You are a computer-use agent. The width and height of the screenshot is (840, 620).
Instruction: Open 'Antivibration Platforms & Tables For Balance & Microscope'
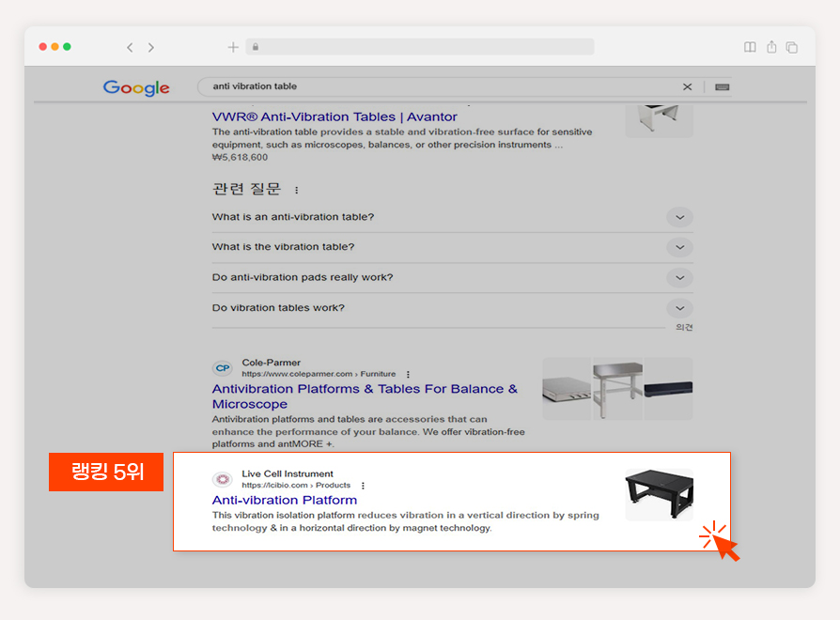[365, 396]
